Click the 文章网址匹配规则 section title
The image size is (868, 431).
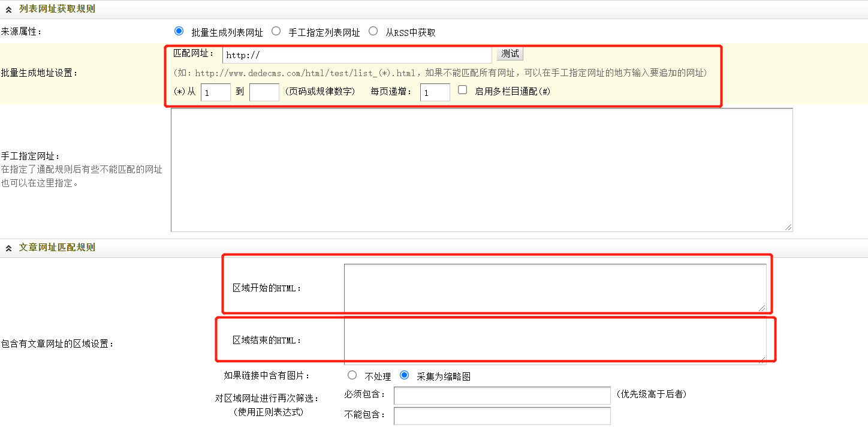pyautogui.click(x=57, y=247)
